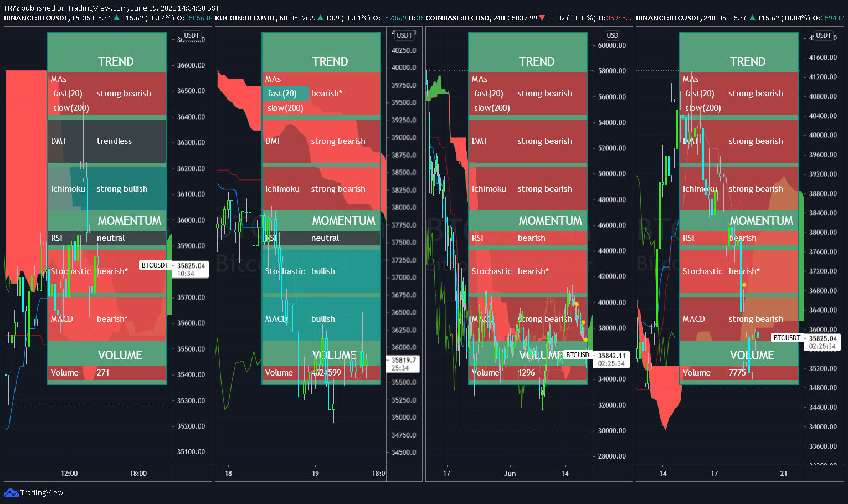This screenshot has width=848, height=504.
Task: Click the red down arrow in COINBASE header
Action: point(542,18)
